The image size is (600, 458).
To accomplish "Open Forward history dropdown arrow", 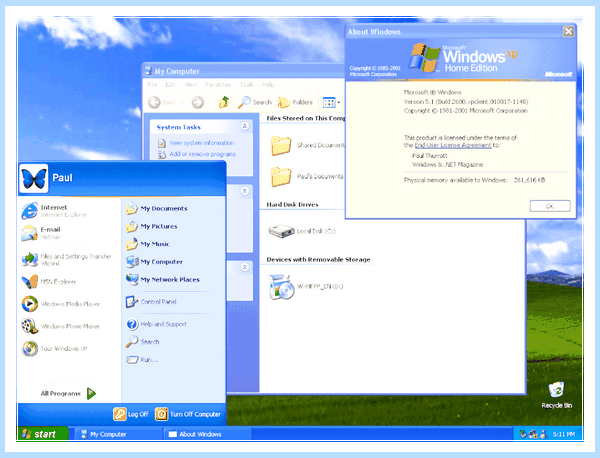I will pyautogui.click(x=210, y=102).
